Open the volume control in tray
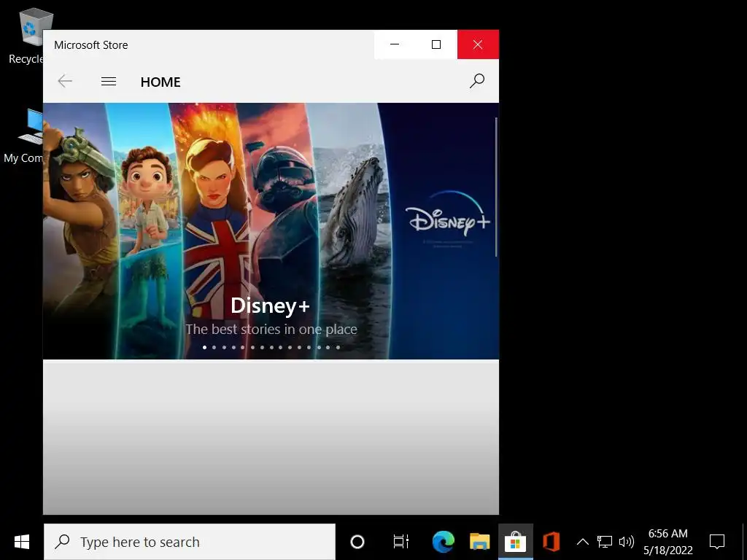This screenshot has width=747, height=560. click(x=626, y=542)
